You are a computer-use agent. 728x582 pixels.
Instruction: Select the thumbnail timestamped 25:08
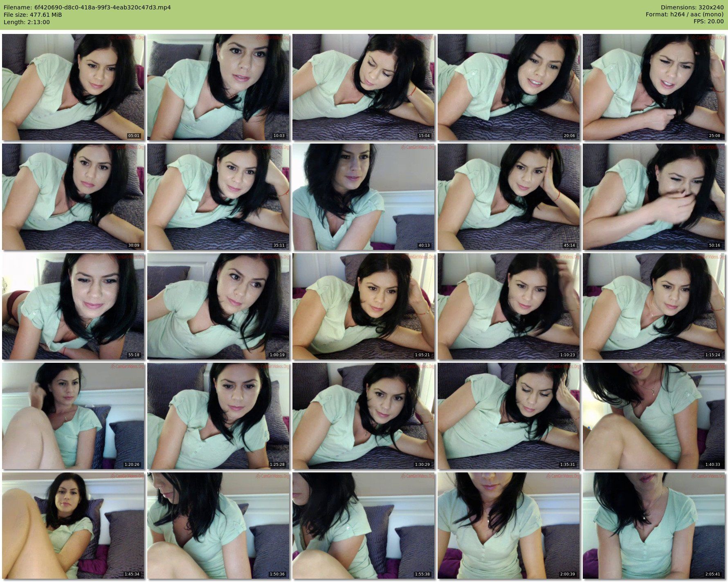point(654,87)
